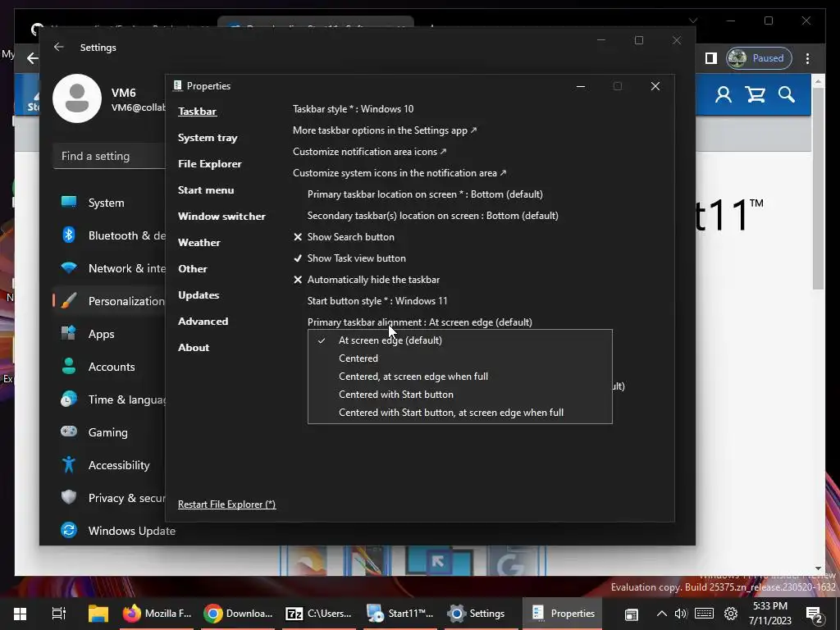Open Privacy & security in Settings
Image resolution: width=840 pixels, height=630 pixels.
109,498
